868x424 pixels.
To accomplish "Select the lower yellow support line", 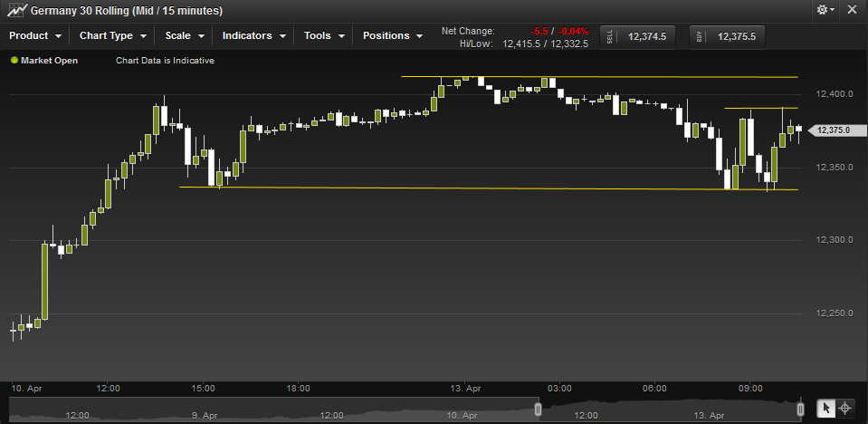I will click(x=453, y=188).
